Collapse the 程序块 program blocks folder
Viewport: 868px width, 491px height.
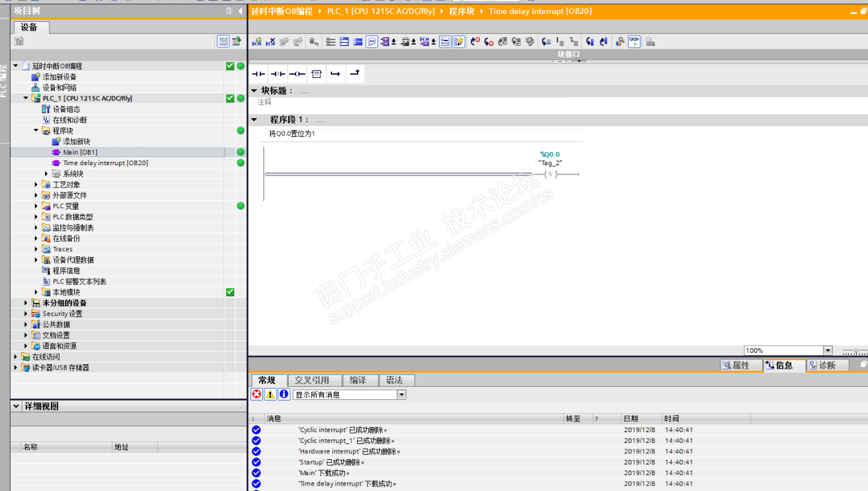pos(36,130)
